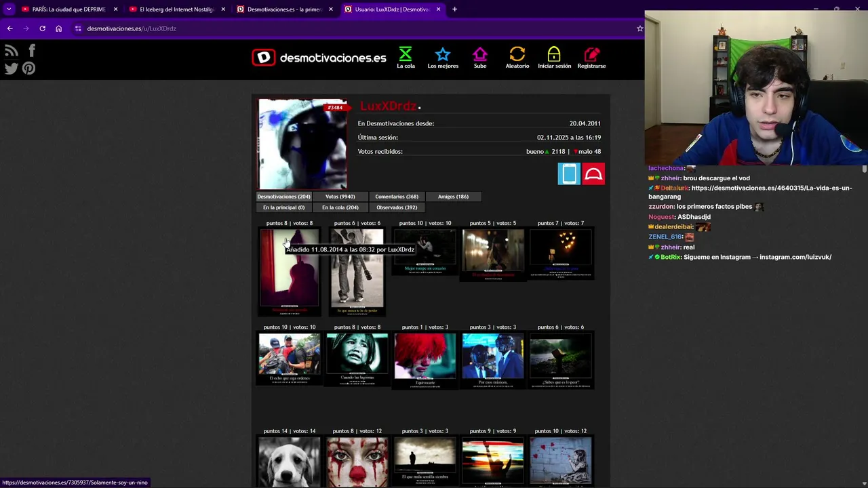Open the '¿Sabes que es lo peor?' poster
Screen dimensions: 868x488
click(x=561, y=361)
